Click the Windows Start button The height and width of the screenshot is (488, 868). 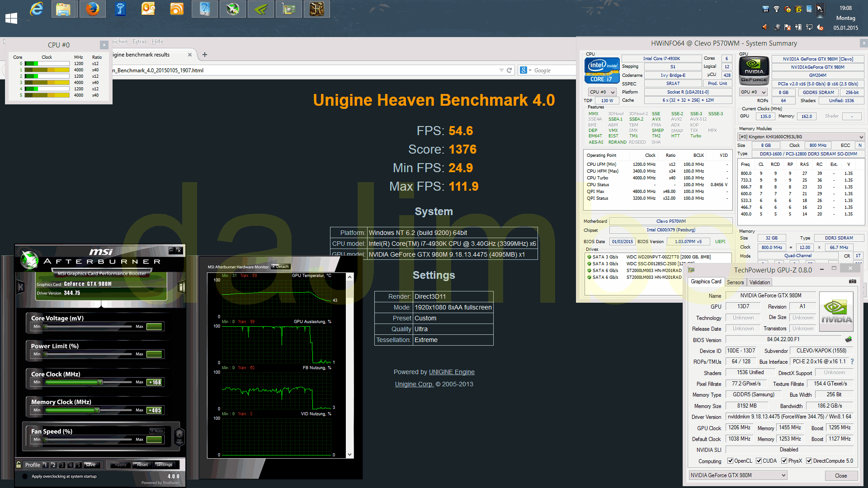11,18
